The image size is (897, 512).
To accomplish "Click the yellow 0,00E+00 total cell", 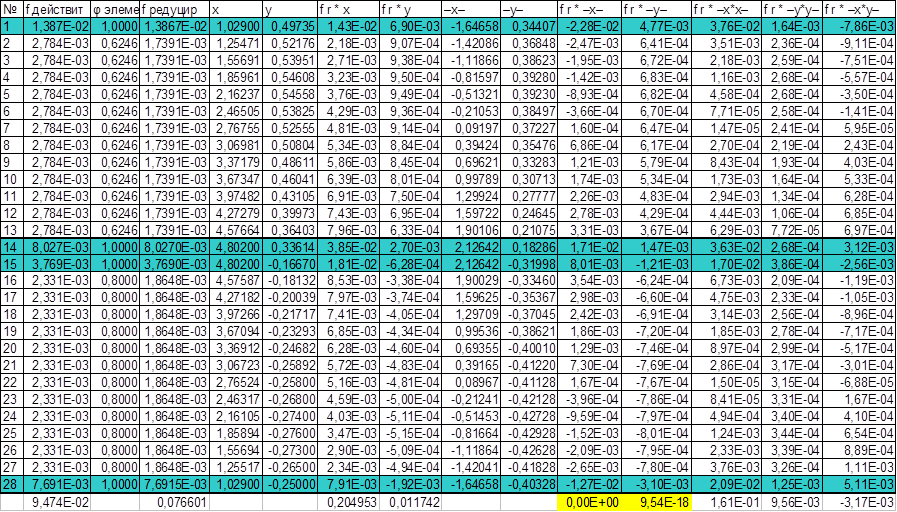I will 586,503.
